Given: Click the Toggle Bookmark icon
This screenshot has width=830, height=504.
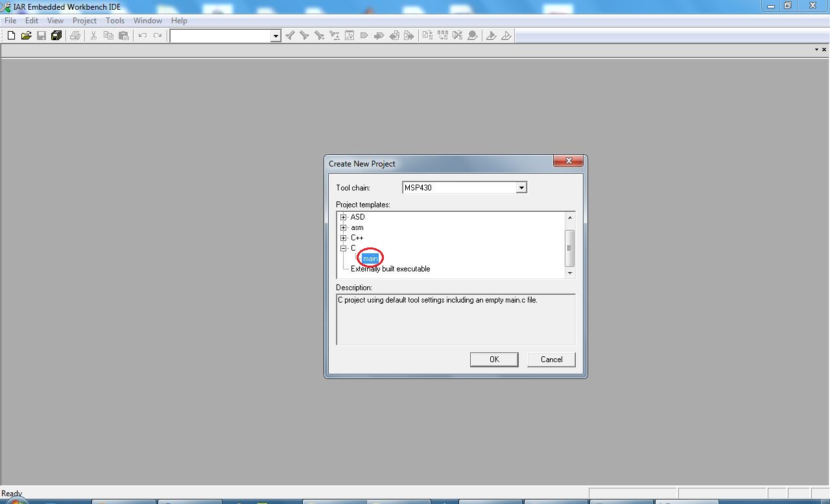Looking at the screenshot, I should coord(364,36).
